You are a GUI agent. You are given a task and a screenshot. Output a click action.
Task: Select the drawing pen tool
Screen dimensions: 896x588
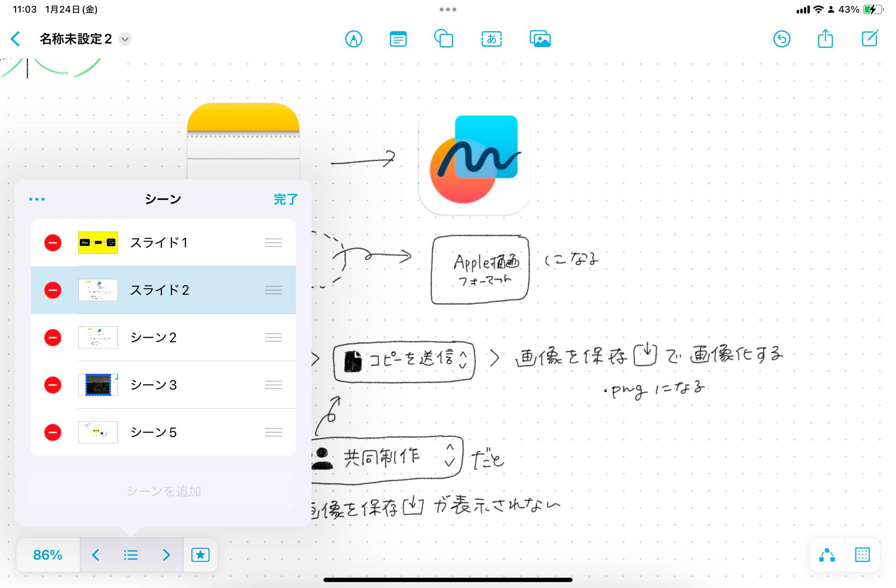click(x=353, y=39)
